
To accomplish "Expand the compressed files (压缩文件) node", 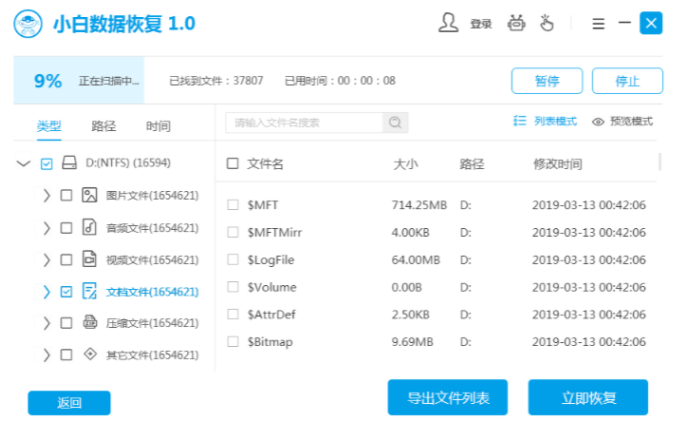I will 46,323.
